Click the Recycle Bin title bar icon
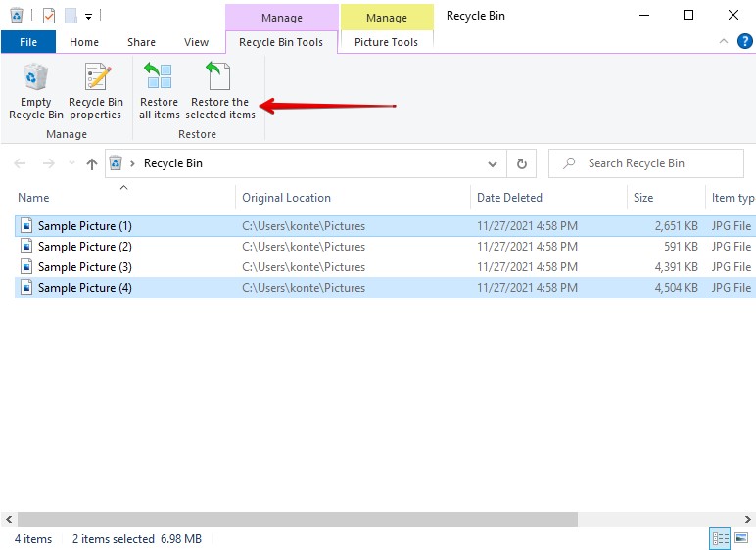The image size is (756, 550). pos(17,16)
